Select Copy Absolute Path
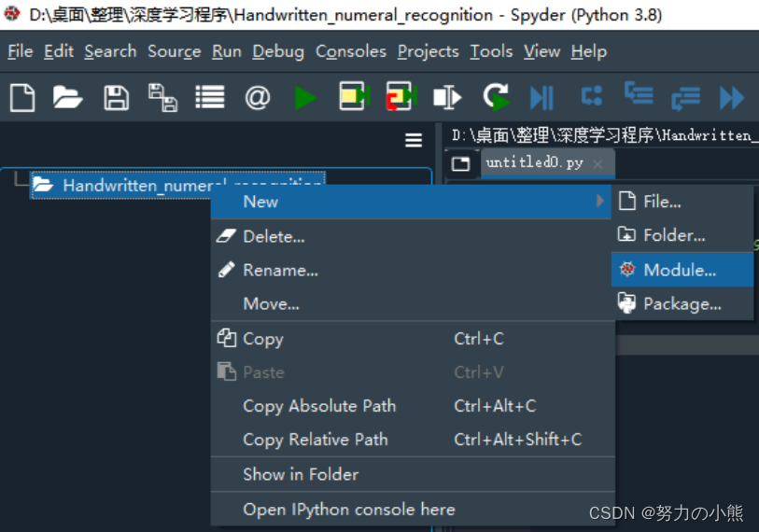Screen dimensions: 759x532 [x=413, y=406]
